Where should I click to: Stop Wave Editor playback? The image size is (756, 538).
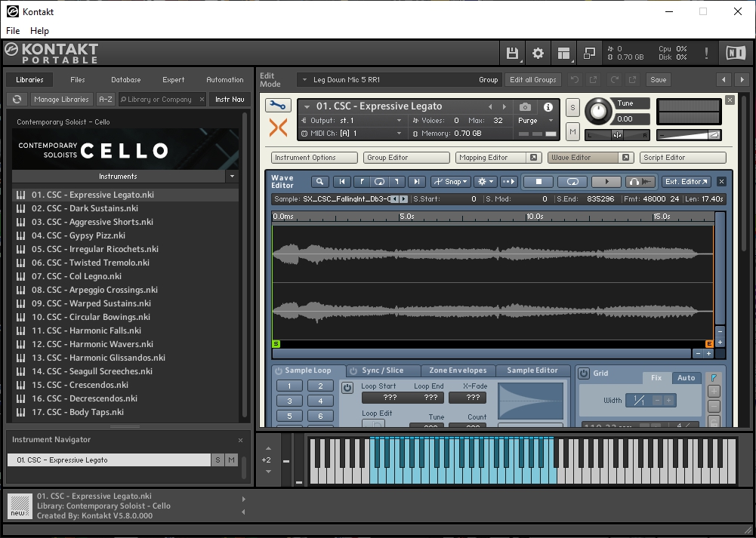538,182
